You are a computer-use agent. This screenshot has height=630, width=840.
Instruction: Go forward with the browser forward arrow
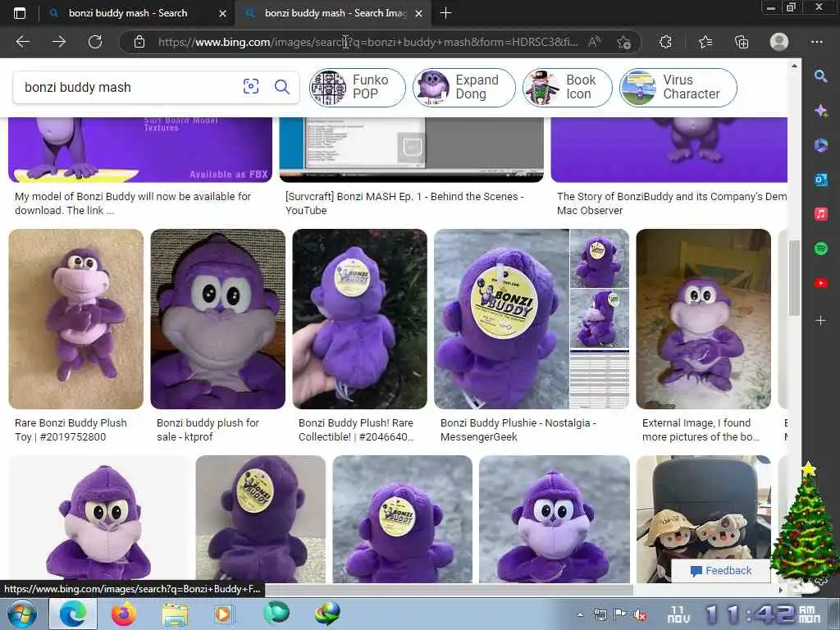point(59,42)
